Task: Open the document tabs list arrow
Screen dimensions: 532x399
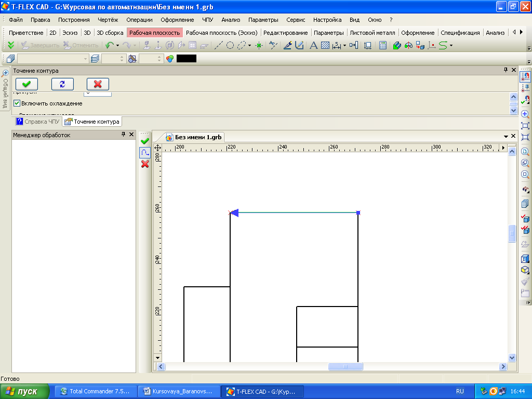Action: [506, 136]
